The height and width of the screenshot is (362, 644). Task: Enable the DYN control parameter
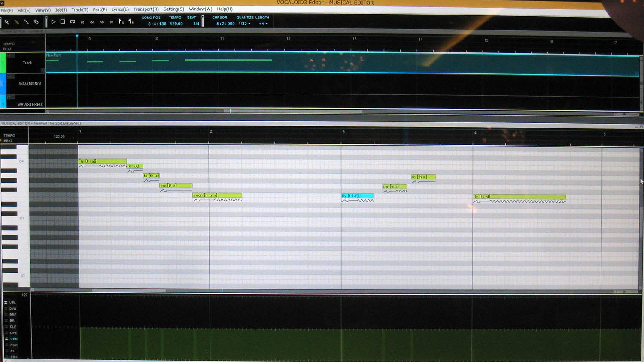click(6, 309)
